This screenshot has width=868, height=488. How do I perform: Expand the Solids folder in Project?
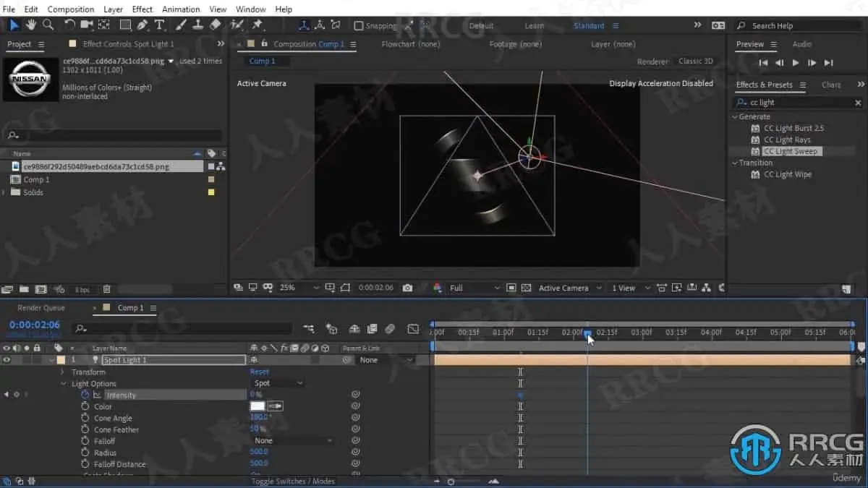(x=5, y=192)
